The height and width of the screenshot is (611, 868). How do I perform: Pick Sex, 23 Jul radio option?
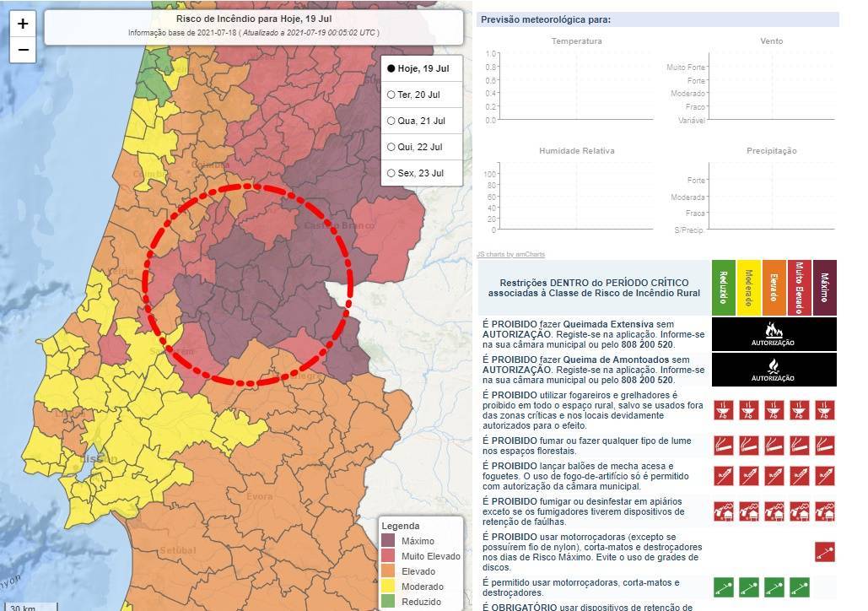(x=391, y=173)
